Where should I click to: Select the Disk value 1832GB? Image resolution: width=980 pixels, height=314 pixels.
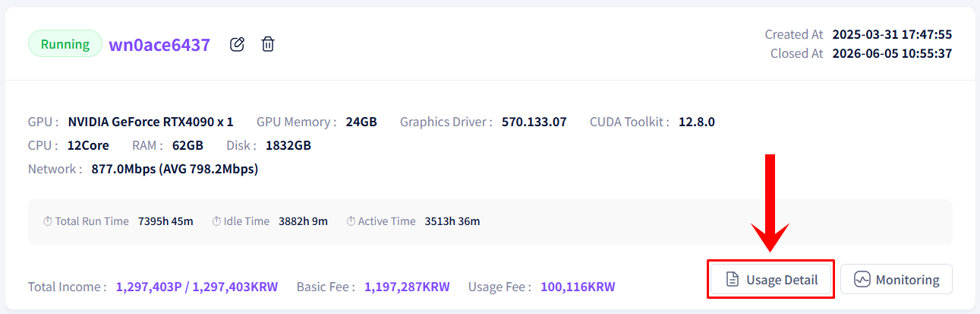288,145
